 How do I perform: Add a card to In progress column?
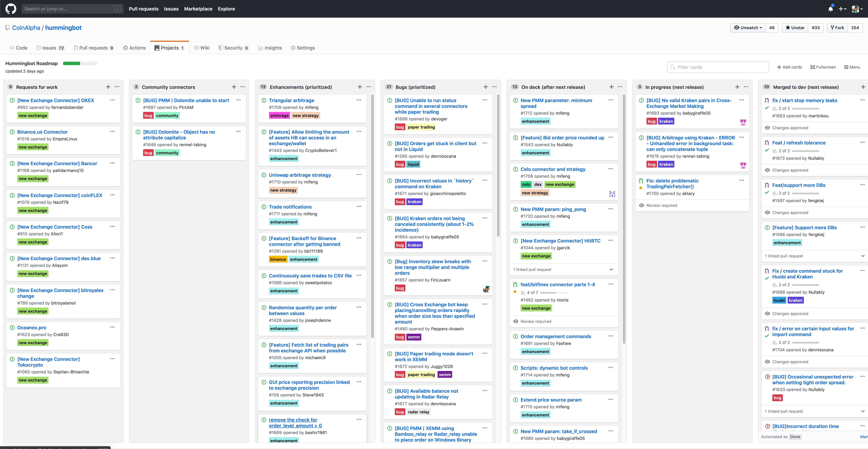click(737, 87)
